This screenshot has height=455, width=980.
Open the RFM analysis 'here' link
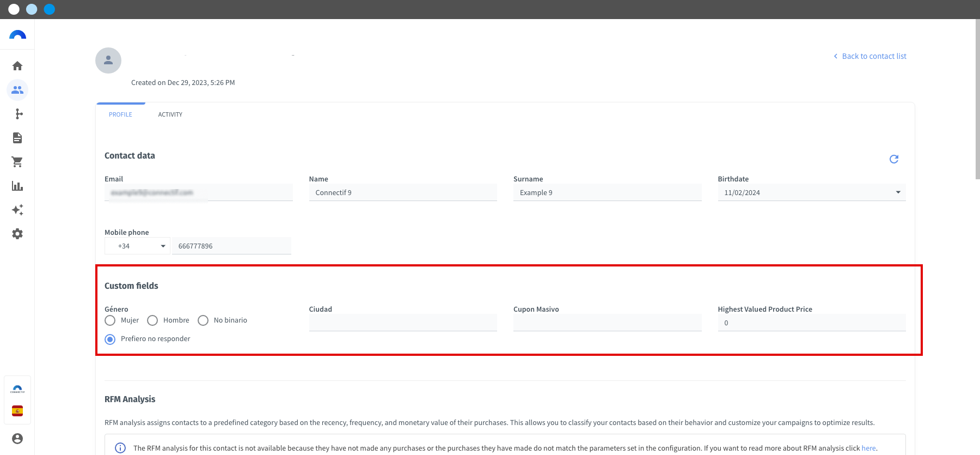tap(868, 448)
